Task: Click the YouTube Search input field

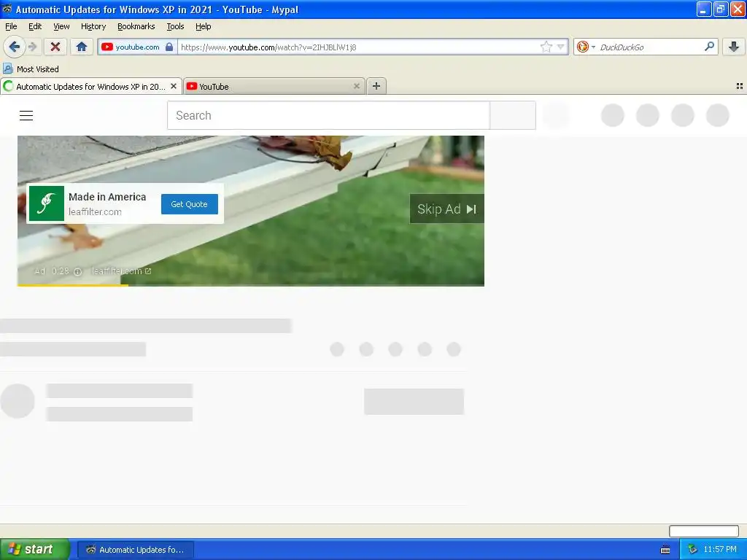Action: [x=328, y=115]
